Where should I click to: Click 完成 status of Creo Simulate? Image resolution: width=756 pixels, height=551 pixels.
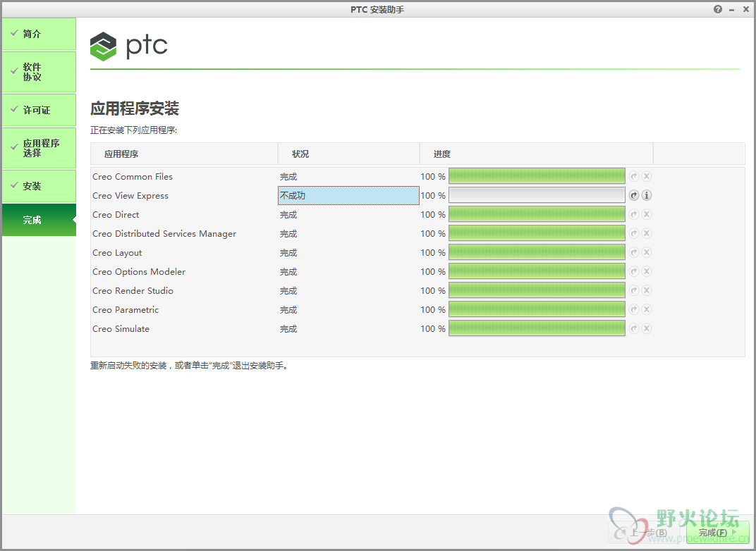point(288,329)
